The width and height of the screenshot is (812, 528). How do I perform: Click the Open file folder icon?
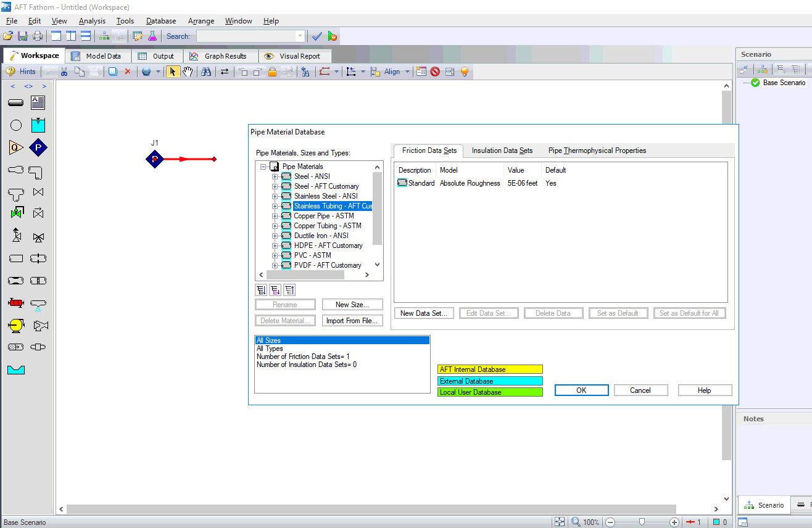point(8,36)
